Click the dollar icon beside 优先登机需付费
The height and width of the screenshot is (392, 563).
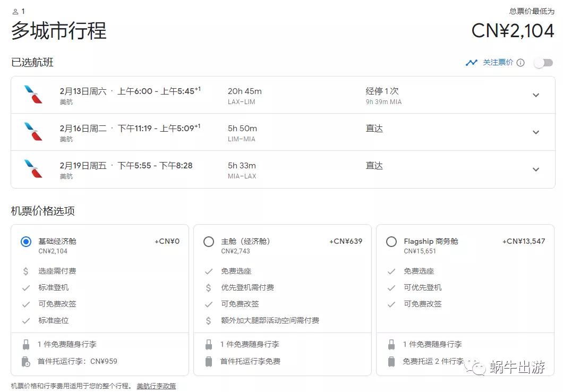(x=209, y=287)
